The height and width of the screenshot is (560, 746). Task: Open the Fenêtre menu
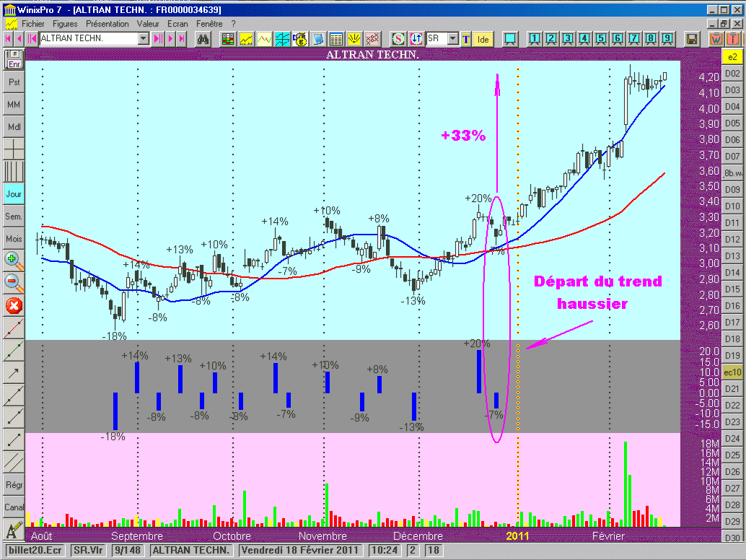click(x=209, y=24)
